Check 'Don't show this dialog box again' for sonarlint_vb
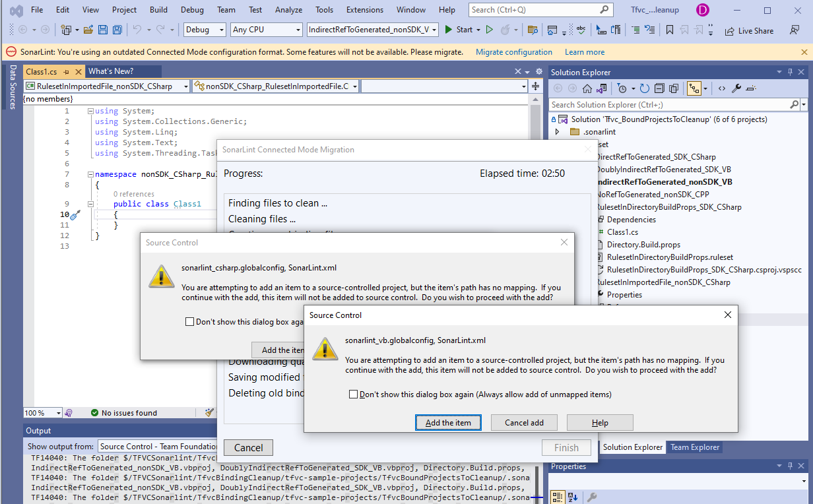Image resolution: width=813 pixels, height=504 pixels. [x=354, y=394]
